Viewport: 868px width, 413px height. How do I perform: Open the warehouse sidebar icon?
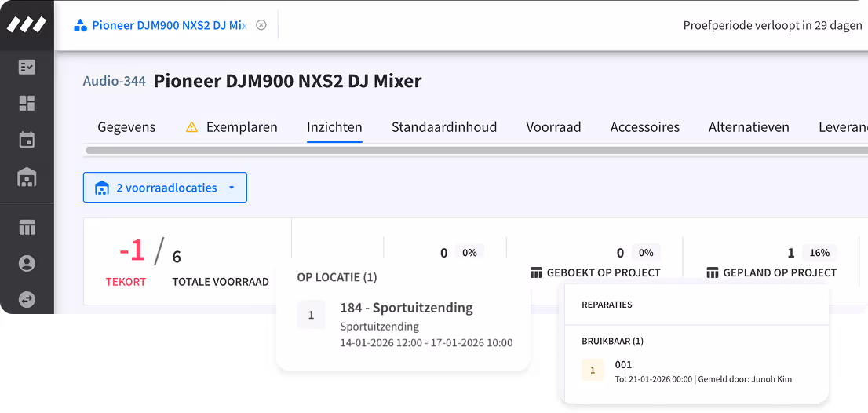click(27, 177)
